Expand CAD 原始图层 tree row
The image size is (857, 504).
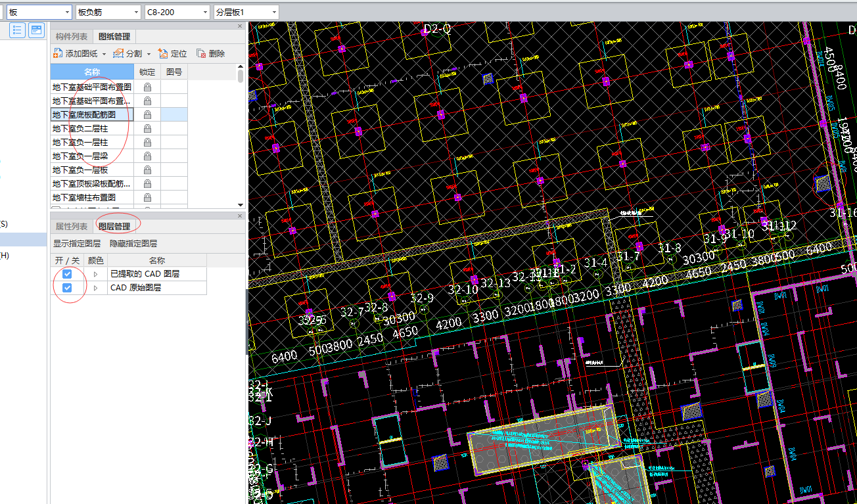tap(95, 288)
